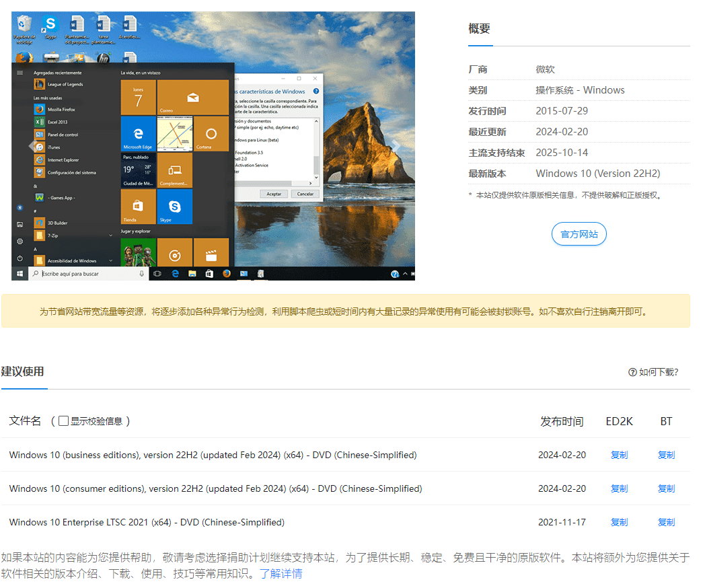Image resolution: width=705 pixels, height=588 pixels.
Task: Click the 2021-11-17 release date cell
Action: pos(562,522)
